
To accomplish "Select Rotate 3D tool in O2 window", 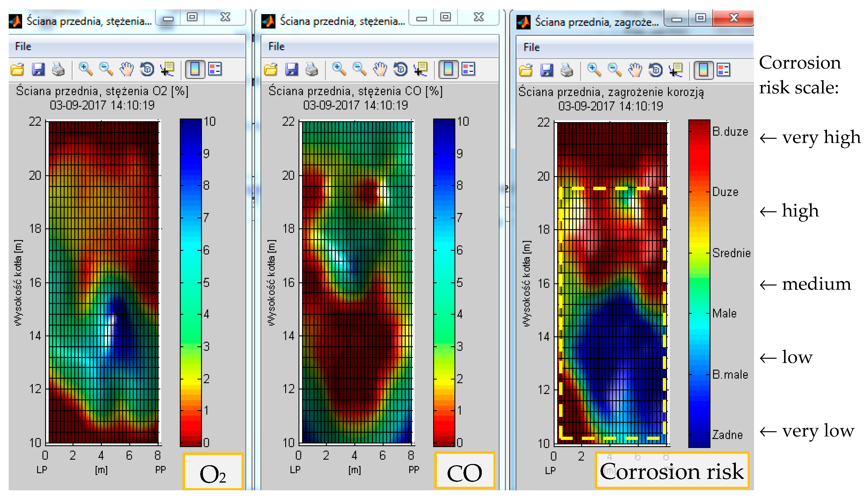I will click(147, 70).
